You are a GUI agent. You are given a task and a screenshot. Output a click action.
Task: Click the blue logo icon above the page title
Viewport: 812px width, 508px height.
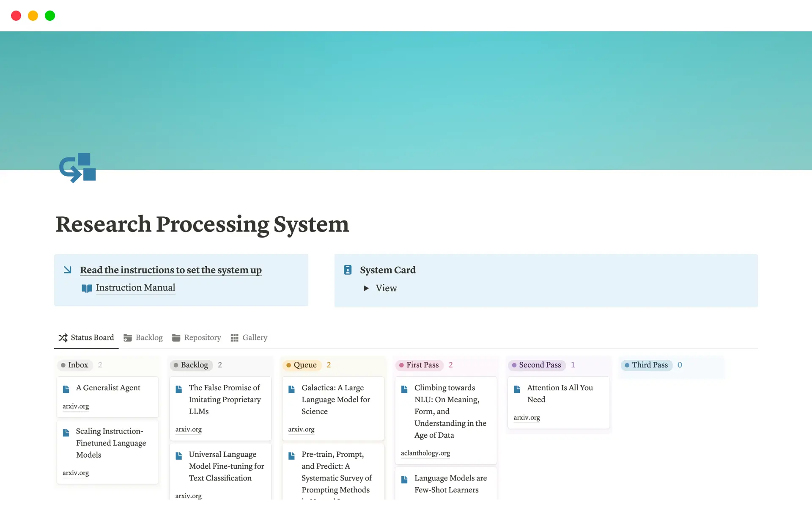(77, 168)
